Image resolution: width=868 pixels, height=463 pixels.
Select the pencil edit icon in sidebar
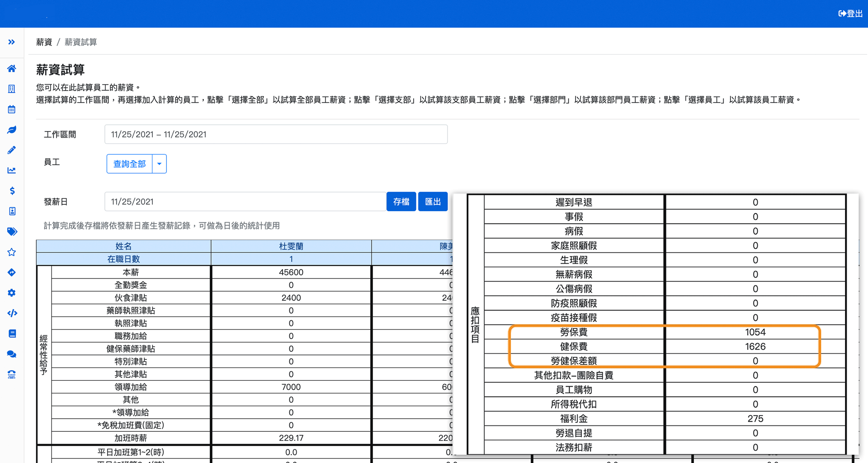pos(11,150)
